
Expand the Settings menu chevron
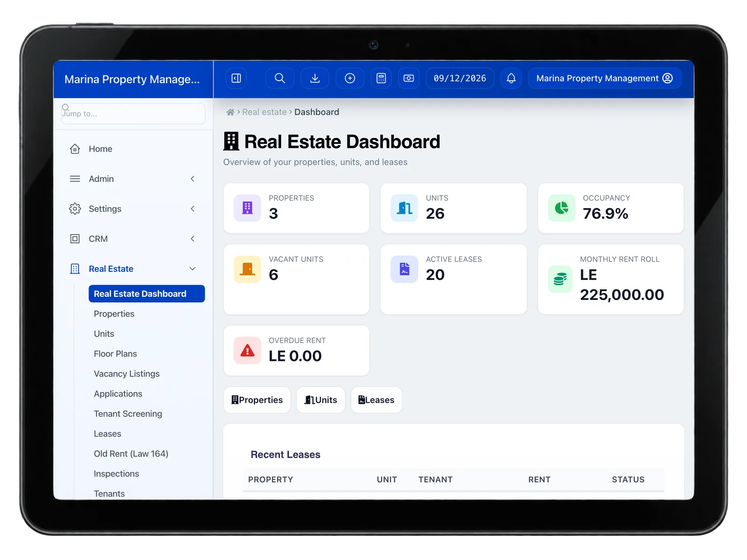tap(192, 209)
